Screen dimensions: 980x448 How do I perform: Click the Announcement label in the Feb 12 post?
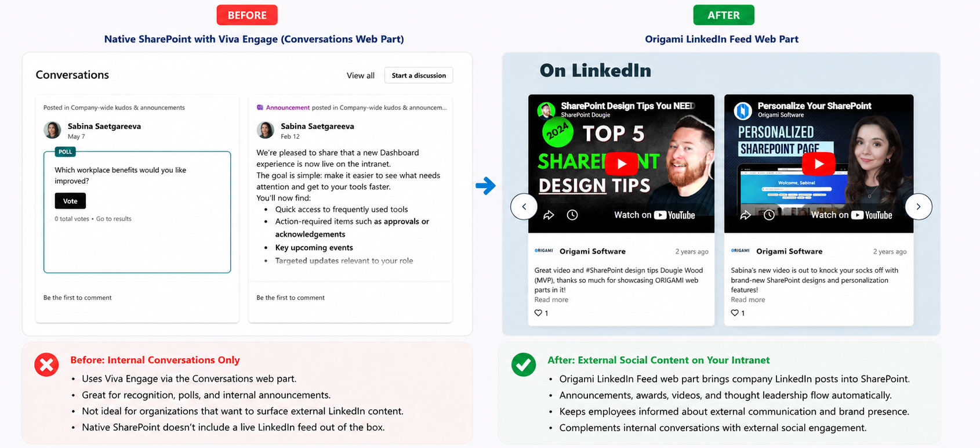pyautogui.click(x=288, y=107)
